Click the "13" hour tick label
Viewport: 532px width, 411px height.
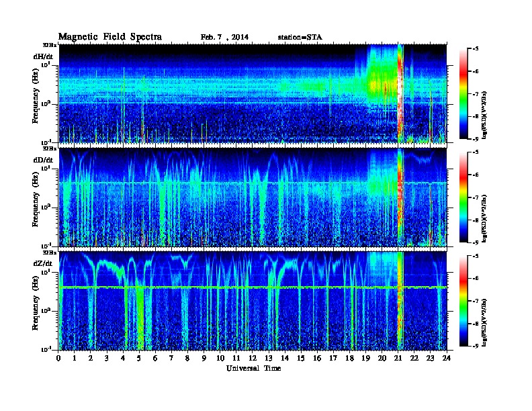tap(269, 359)
